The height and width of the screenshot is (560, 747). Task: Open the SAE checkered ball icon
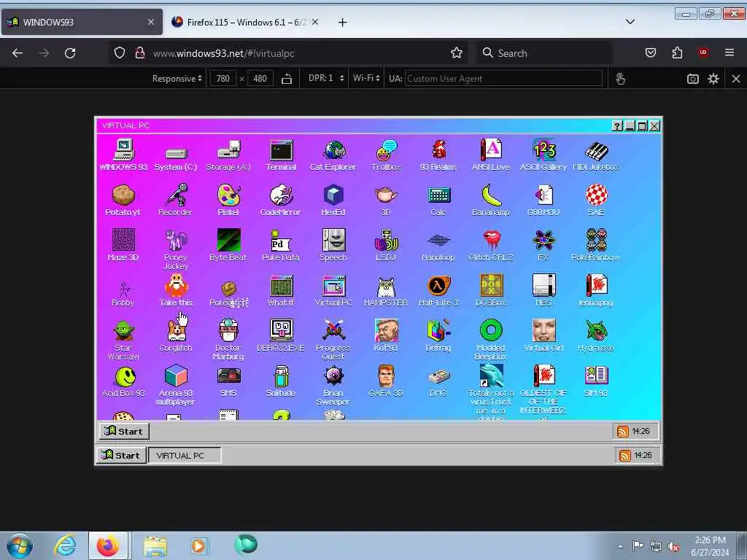596,200
